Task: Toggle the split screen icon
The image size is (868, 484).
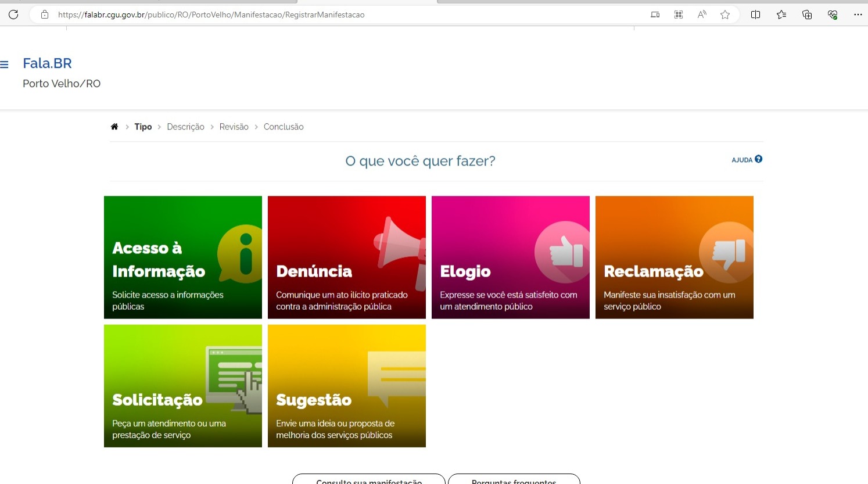Action: point(755,15)
